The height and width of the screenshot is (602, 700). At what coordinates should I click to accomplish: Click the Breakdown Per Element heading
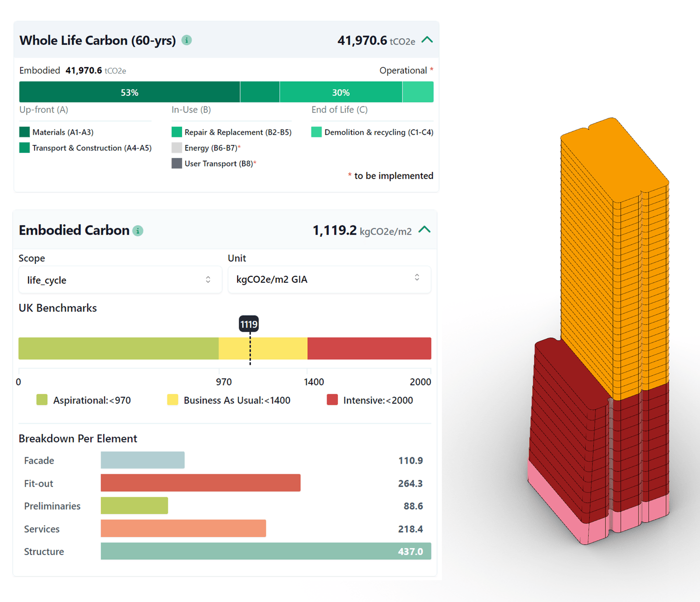[x=77, y=439]
